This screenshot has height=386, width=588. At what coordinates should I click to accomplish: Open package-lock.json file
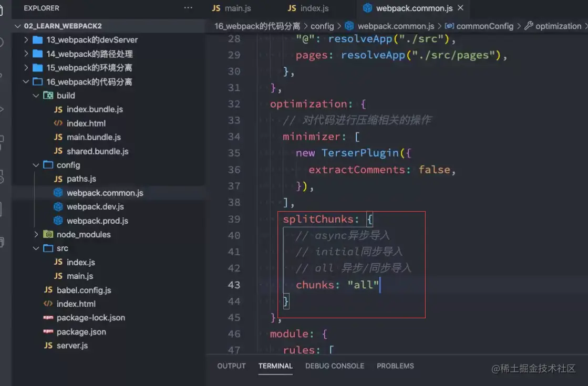click(x=91, y=318)
